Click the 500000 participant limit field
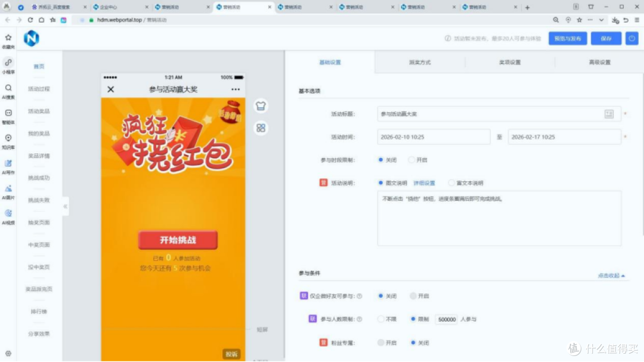Screen dimensions: 644x362 [447, 319]
